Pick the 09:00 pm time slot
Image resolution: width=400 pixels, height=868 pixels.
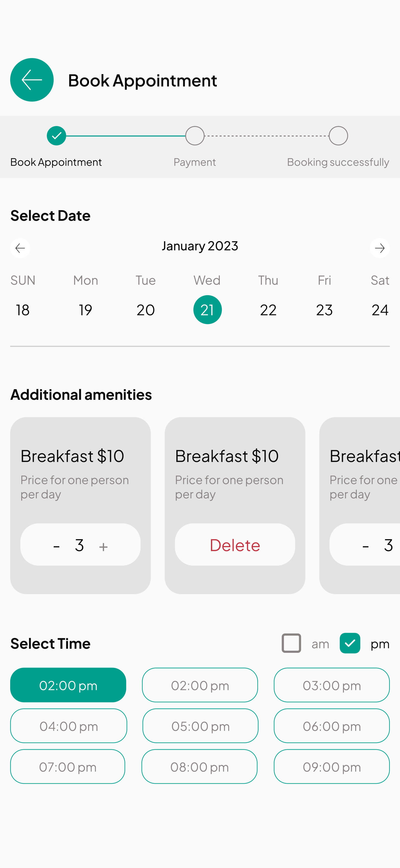coord(332,767)
